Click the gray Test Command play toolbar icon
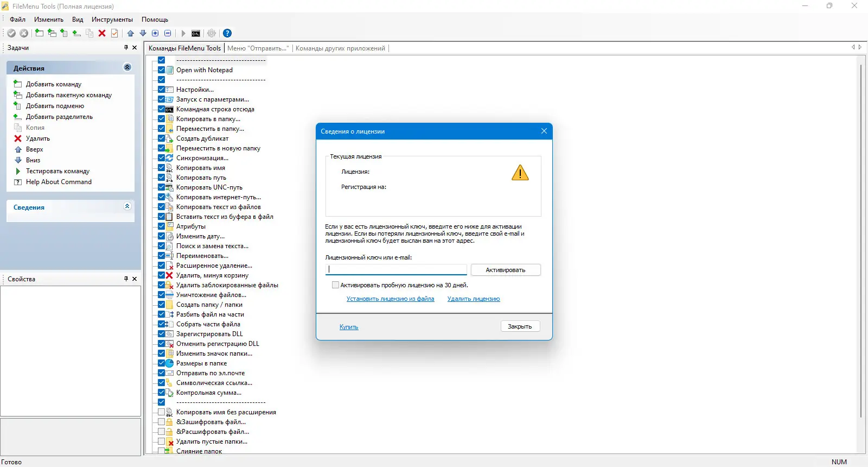This screenshot has width=868, height=467. click(183, 33)
